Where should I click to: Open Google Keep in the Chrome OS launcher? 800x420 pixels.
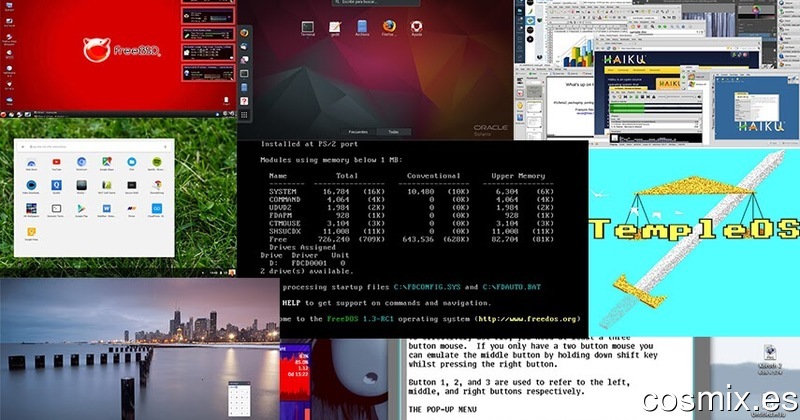(x=31, y=234)
